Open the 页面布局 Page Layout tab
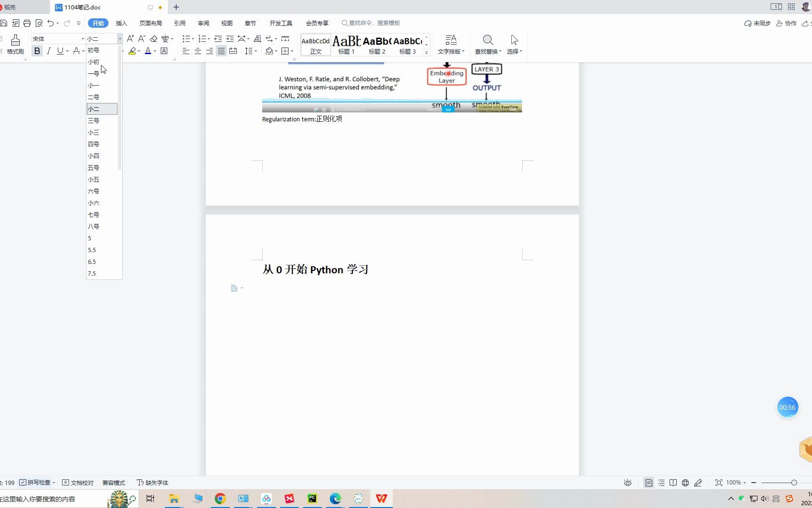Viewport: 812px width, 508px height. tap(150, 23)
